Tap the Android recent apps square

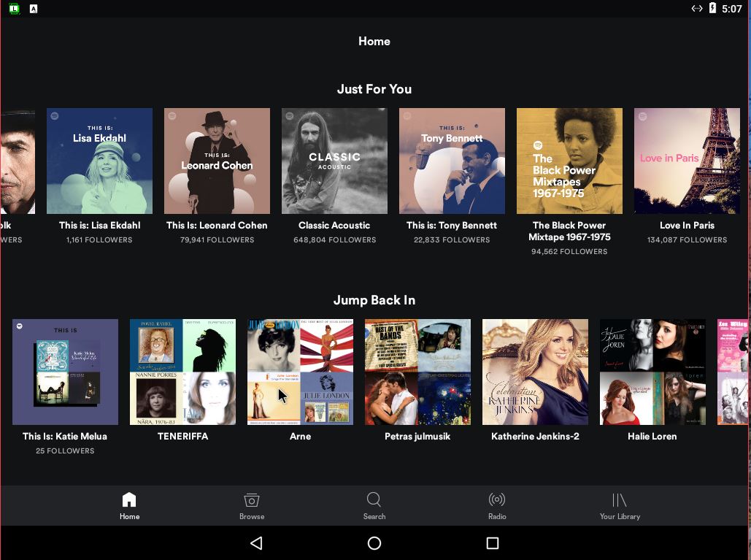(493, 542)
